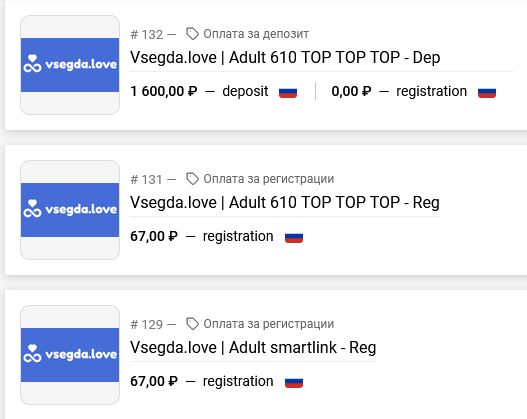Click 'Оплата за регистрации' label on offer #129

(269, 324)
